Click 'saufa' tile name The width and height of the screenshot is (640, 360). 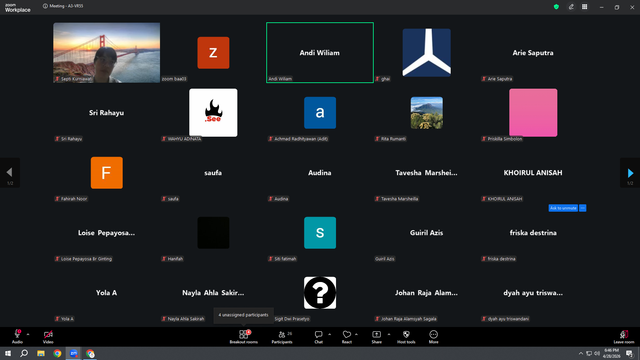(213, 173)
